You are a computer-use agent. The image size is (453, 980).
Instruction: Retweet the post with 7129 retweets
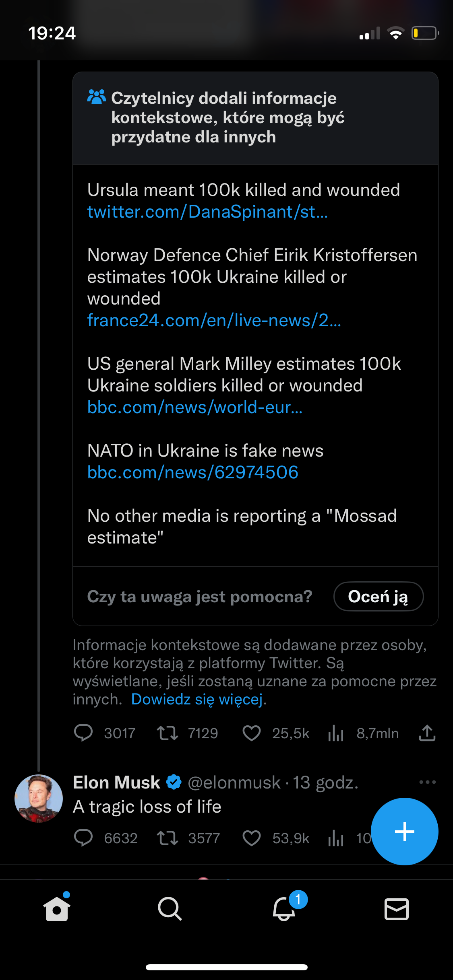(x=168, y=733)
